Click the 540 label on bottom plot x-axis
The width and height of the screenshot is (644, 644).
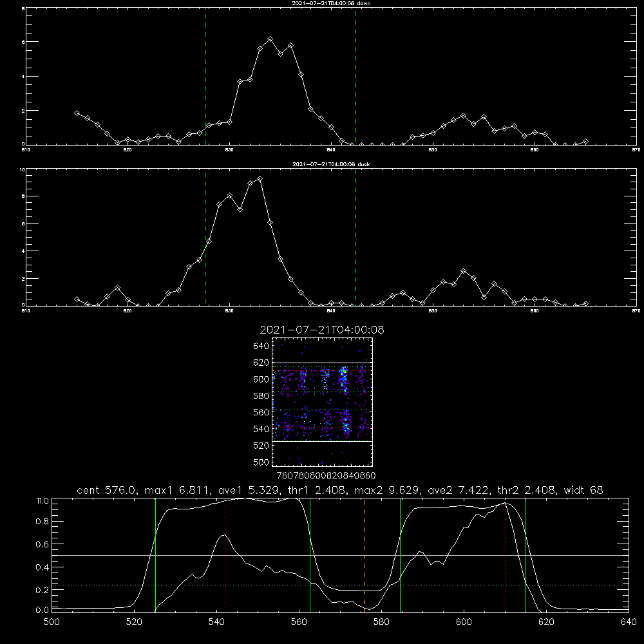(x=216, y=622)
